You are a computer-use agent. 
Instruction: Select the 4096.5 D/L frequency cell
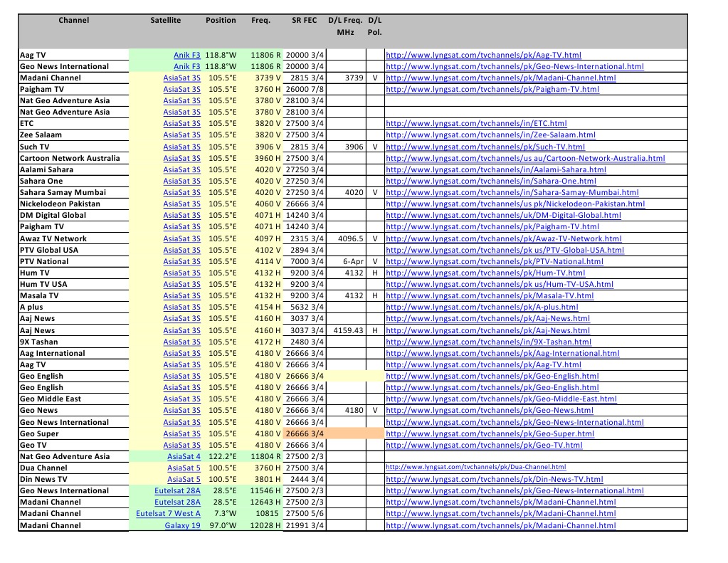pos(346,238)
